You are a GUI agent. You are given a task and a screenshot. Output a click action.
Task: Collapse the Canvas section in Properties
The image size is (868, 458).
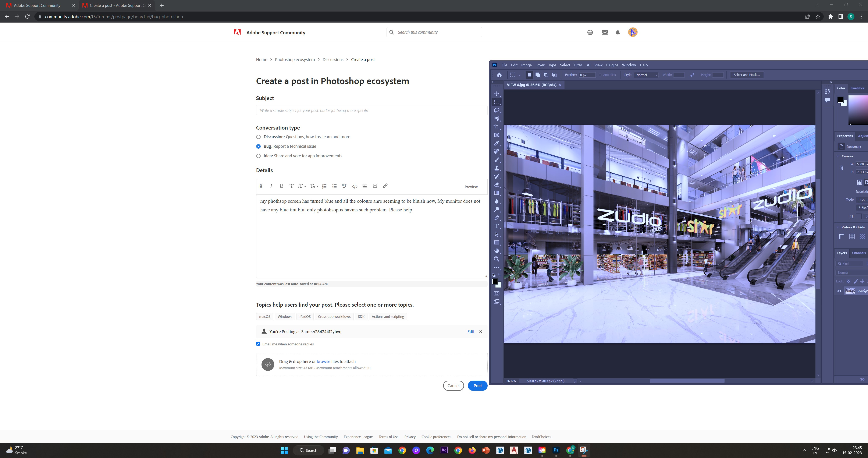838,156
